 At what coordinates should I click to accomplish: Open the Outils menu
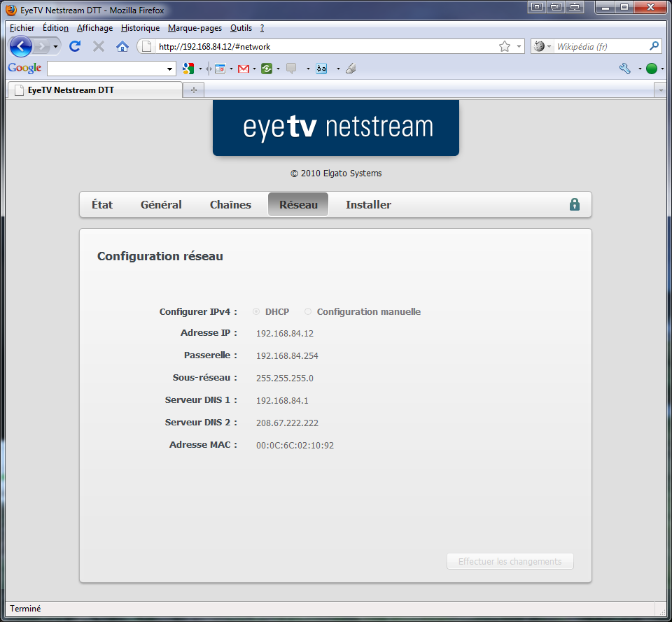(241, 28)
